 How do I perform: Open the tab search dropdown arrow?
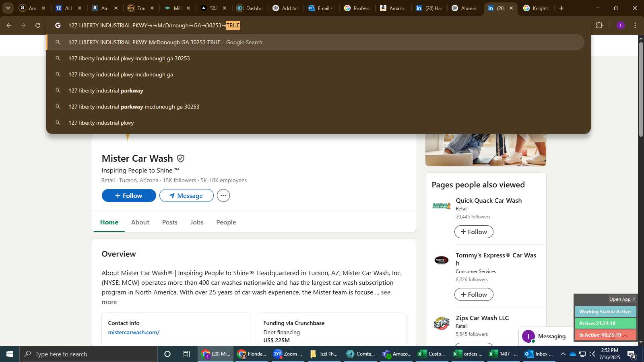pos(8,8)
